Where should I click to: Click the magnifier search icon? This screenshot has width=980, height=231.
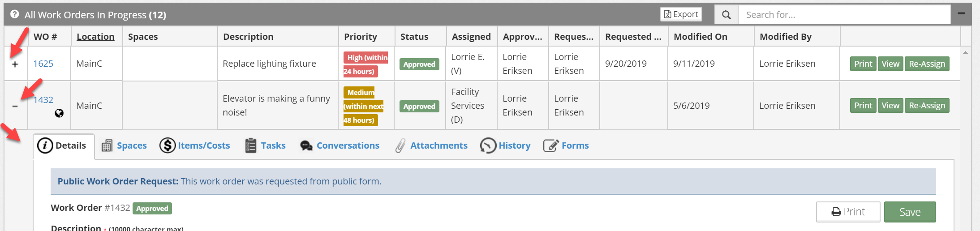pyautogui.click(x=726, y=15)
